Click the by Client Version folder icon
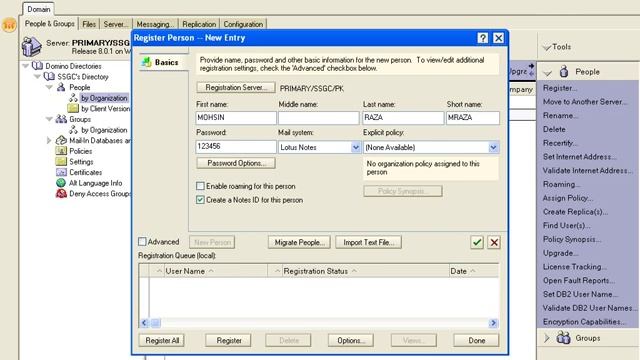This screenshot has height=360, width=640. pyautogui.click(x=73, y=108)
